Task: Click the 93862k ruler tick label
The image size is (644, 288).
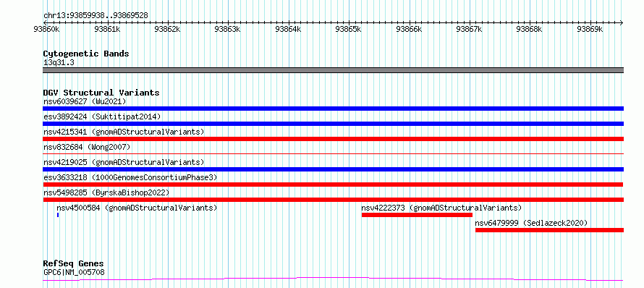Action: click(167, 29)
